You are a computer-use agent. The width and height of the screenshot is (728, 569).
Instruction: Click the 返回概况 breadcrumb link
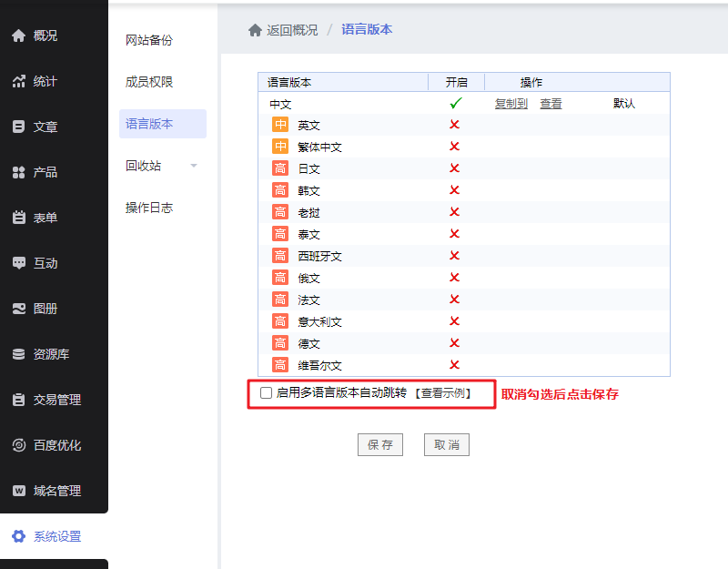point(292,30)
